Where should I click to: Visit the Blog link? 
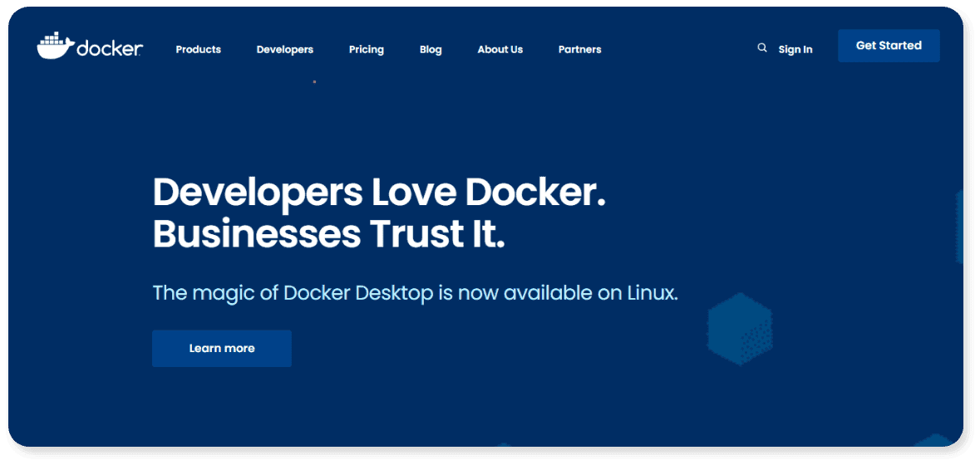[431, 49]
